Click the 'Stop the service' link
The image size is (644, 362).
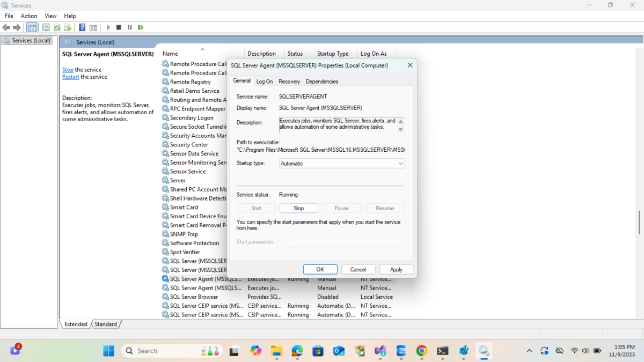(x=68, y=70)
